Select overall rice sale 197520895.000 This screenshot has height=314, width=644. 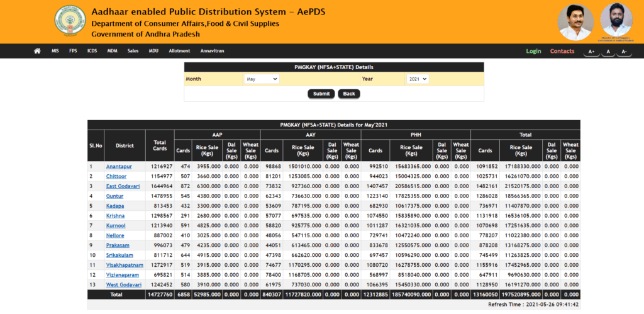pos(521,294)
